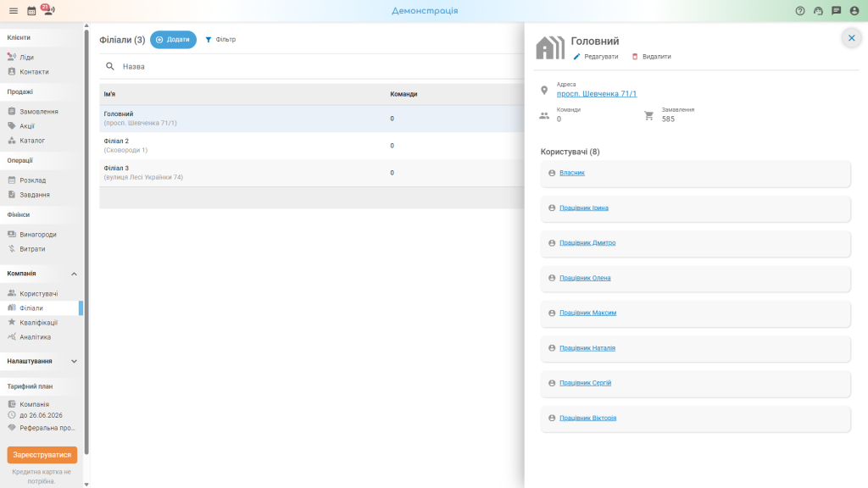Image resolution: width=868 pixels, height=488 pixels.
Task: Open user Працівник Сергій
Action: 585,383
